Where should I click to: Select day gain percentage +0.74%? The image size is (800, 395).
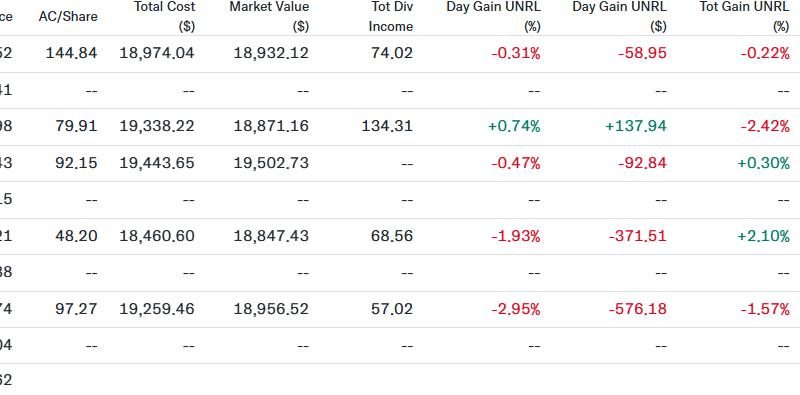[514, 126]
